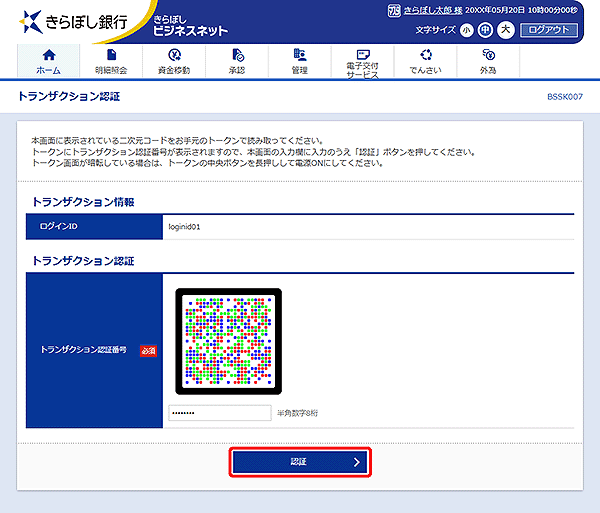
Task: Click the red 必須 badge
Action: 148,350
